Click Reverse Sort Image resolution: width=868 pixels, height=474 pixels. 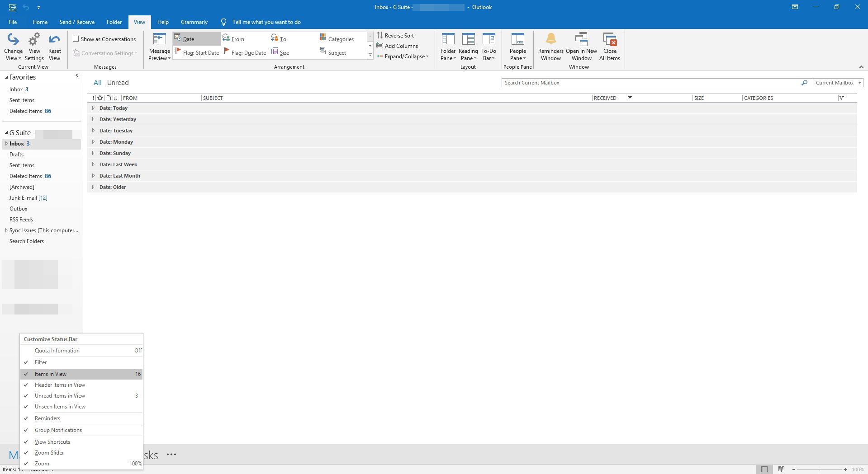click(x=395, y=35)
